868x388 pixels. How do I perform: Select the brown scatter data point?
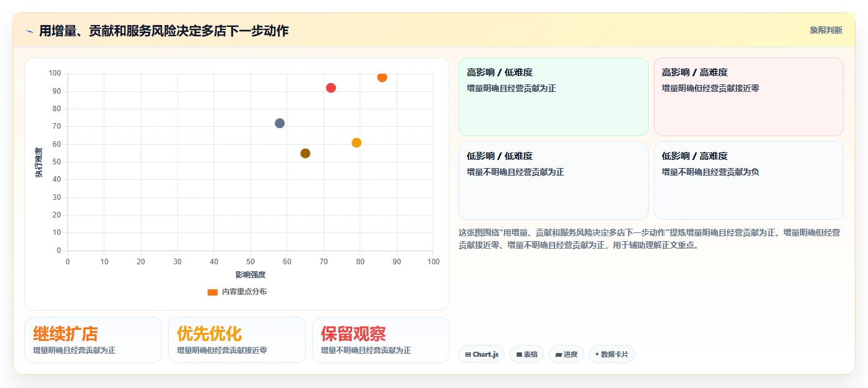coord(305,153)
